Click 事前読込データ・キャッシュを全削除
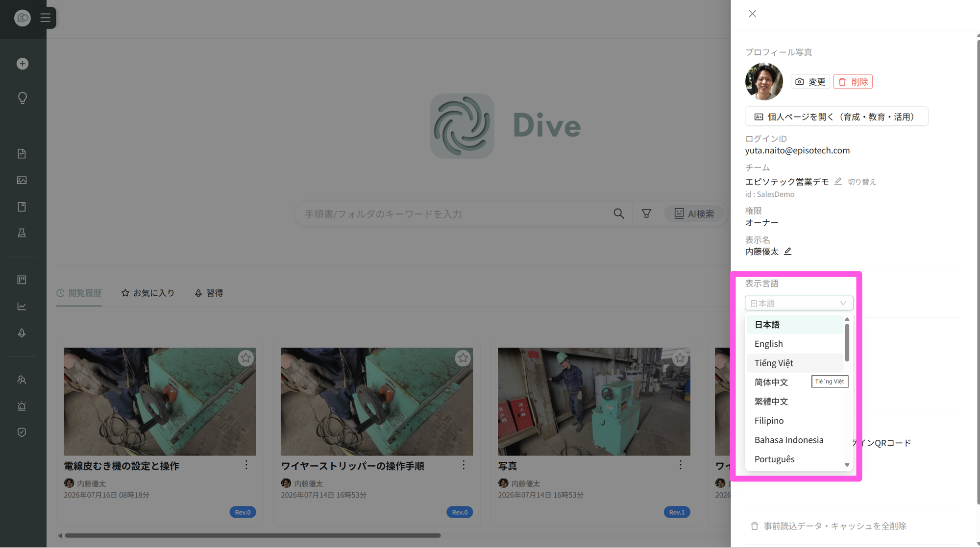 [829, 526]
